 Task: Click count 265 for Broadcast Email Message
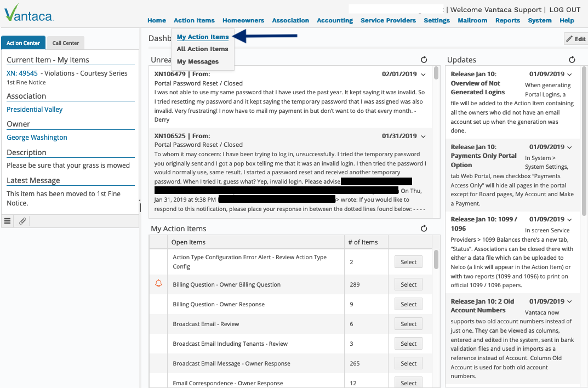355,363
